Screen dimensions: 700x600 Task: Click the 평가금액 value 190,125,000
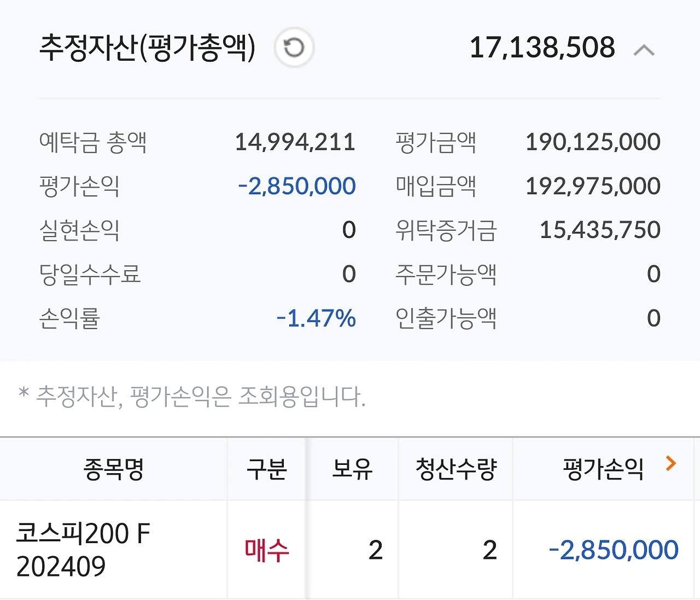point(593,142)
